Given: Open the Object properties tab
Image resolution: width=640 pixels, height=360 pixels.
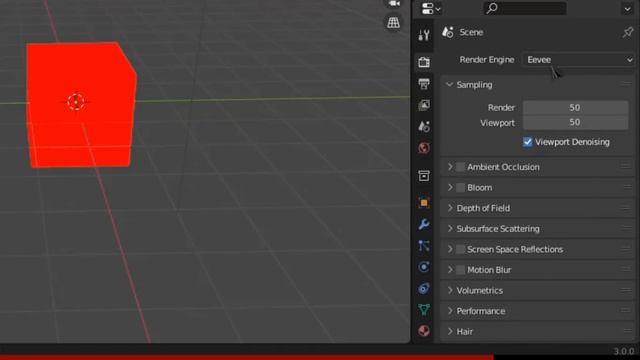Looking at the screenshot, I should click(x=424, y=203).
